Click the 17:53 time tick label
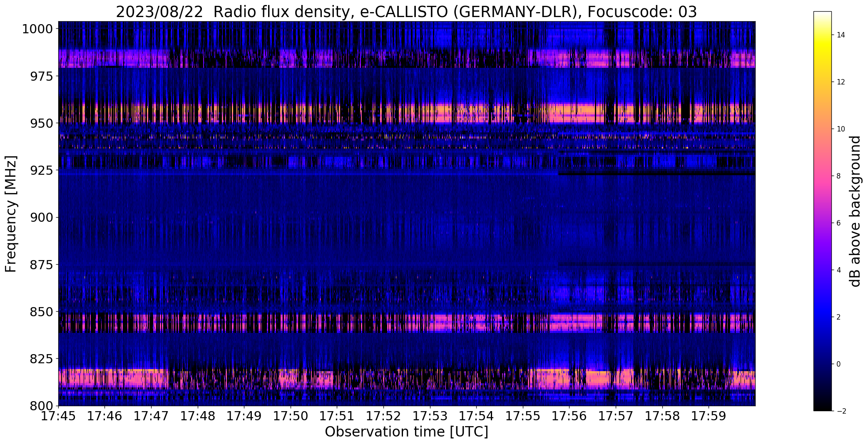The width and height of the screenshot is (868, 444). click(430, 416)
